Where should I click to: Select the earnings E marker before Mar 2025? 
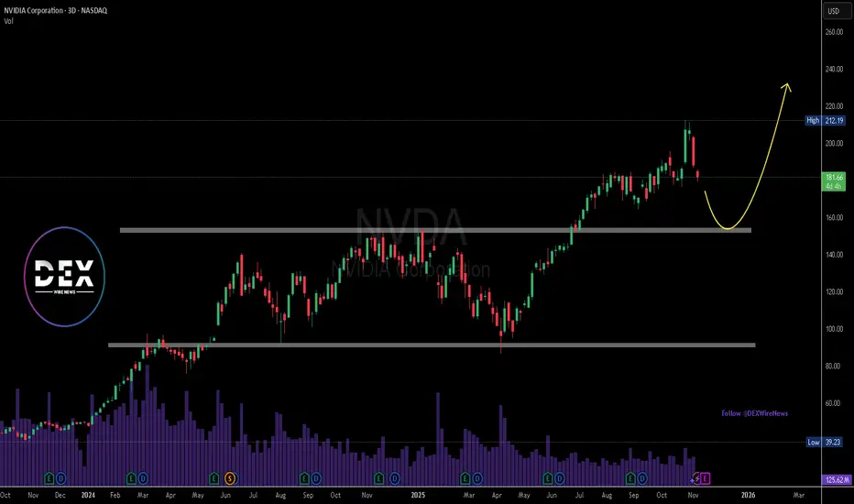click(465, 479)
